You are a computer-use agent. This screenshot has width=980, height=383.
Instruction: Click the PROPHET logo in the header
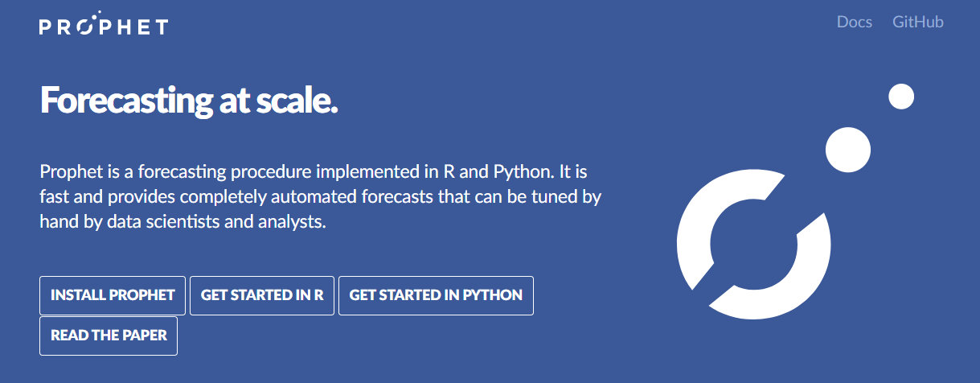(x=104, y=25)
